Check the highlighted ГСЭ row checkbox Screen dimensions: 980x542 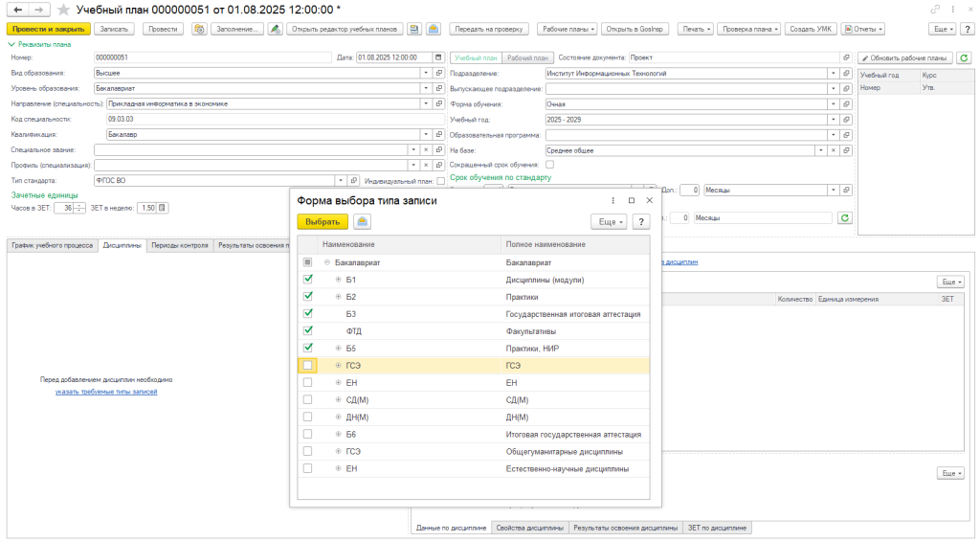point(307,365)
